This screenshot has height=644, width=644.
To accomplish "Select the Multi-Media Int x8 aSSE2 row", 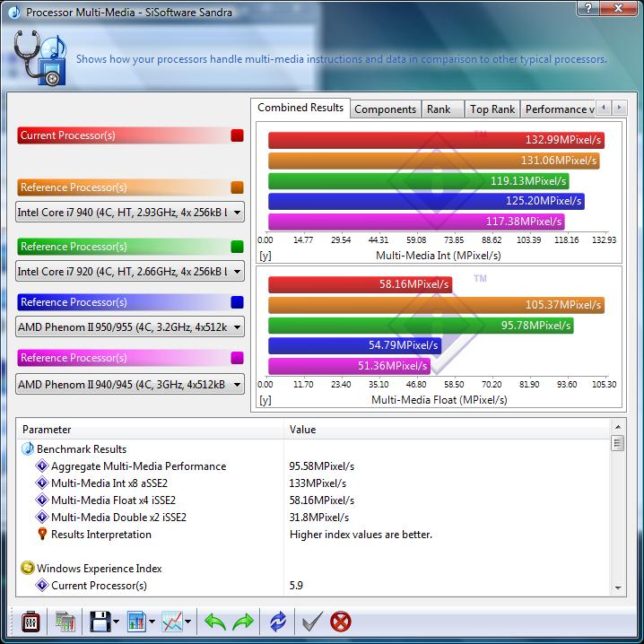I will [x=314, y=483].
